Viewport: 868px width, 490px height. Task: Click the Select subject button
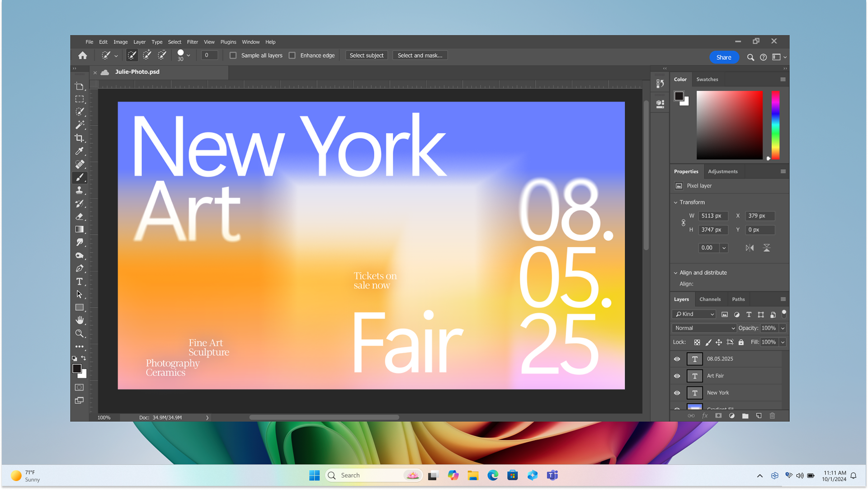366,56
